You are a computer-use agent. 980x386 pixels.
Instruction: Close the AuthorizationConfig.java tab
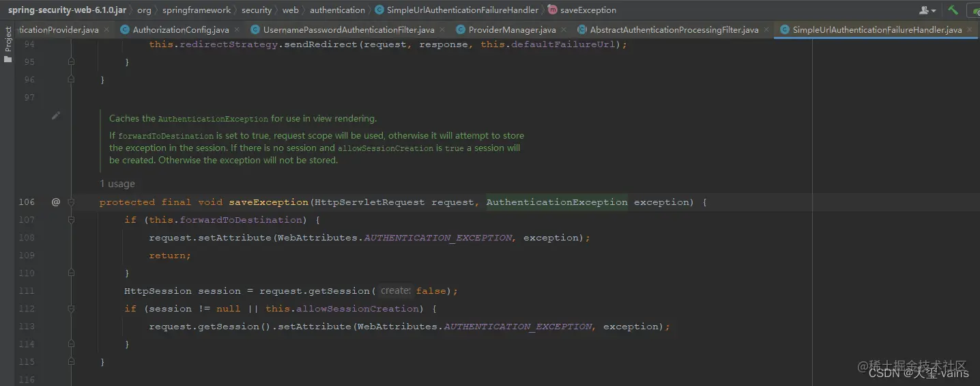(237, 30)
